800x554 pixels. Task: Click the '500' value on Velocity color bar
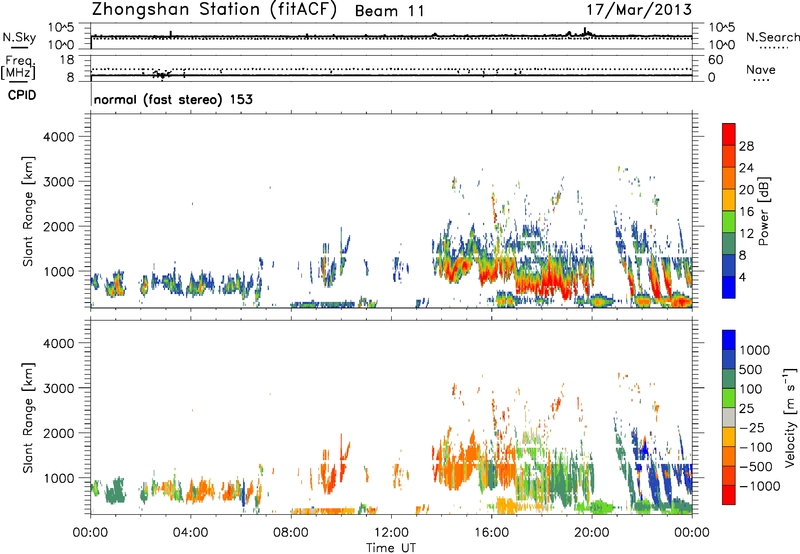coord(750,369)
